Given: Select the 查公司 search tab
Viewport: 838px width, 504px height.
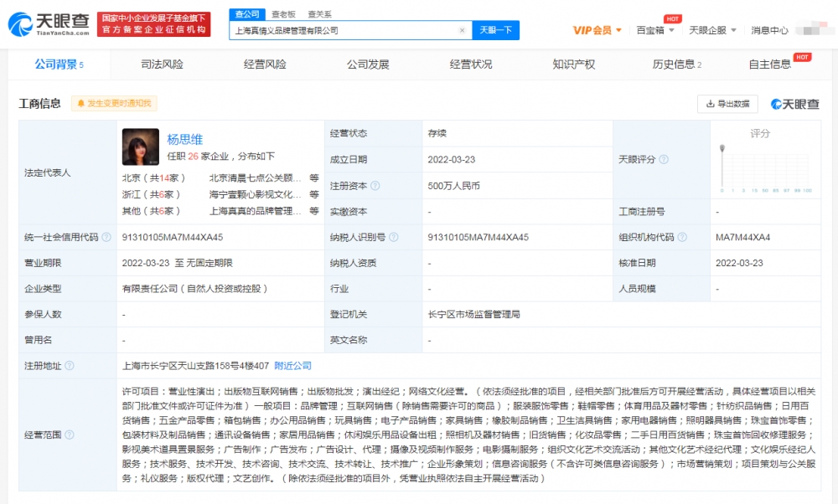Looking at the screenshot, I should (247, 14).
